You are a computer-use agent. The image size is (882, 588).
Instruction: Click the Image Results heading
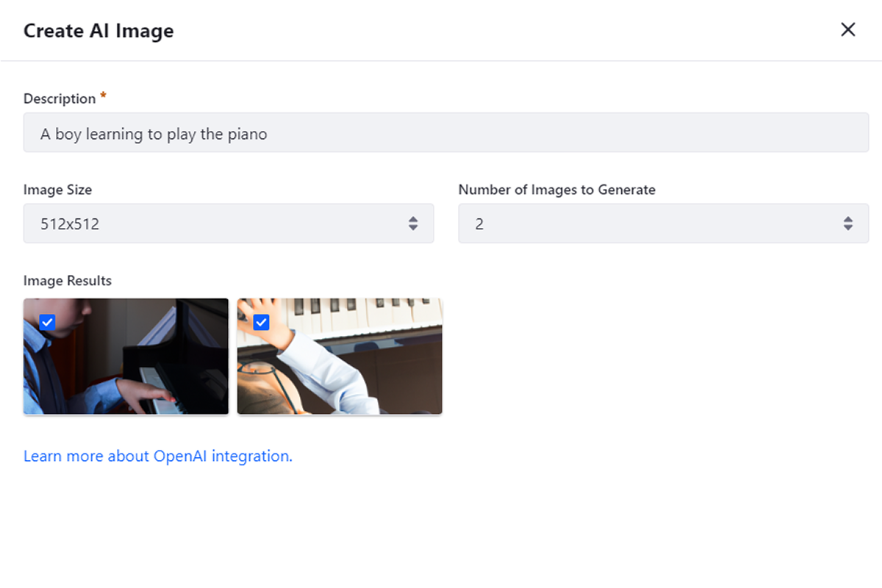(68, 281)
